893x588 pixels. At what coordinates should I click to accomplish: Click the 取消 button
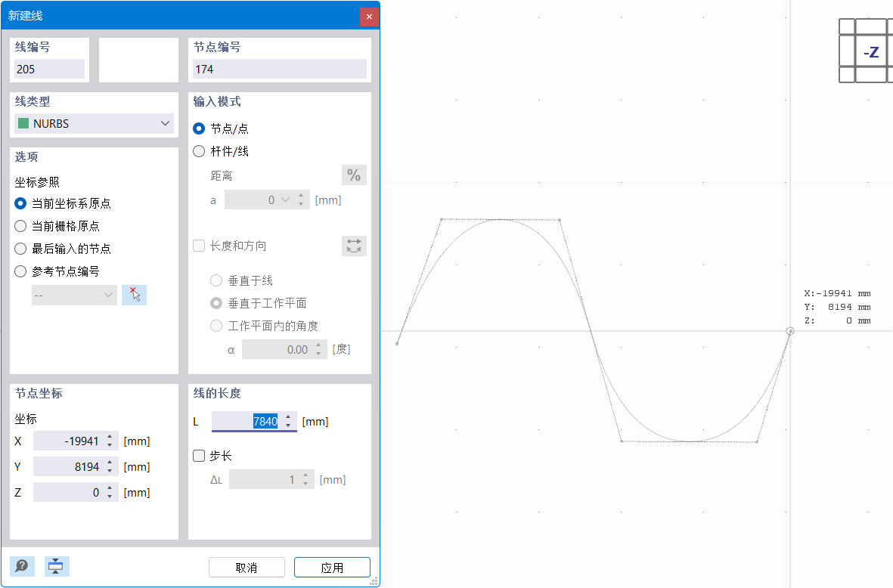(x=247, y=567)
